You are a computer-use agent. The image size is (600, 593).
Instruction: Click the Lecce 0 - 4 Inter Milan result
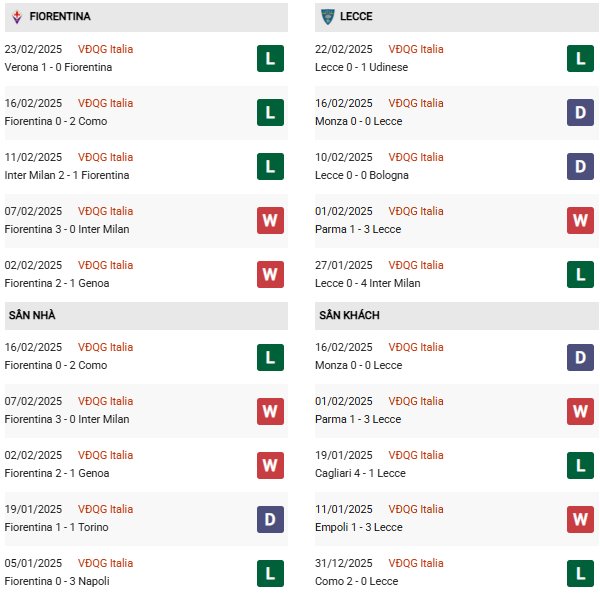coord(369,283)
